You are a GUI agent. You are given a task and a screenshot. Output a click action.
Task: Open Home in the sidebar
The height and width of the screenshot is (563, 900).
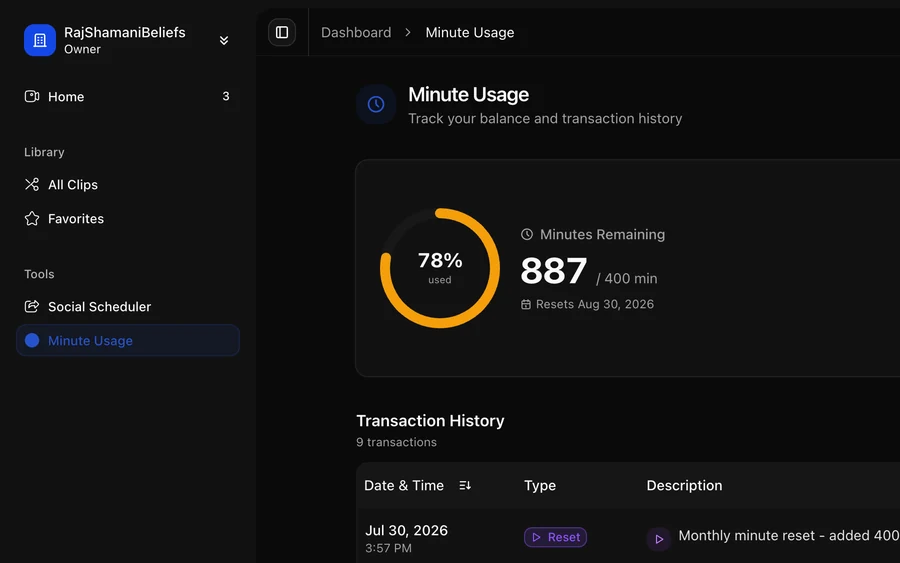127,96
